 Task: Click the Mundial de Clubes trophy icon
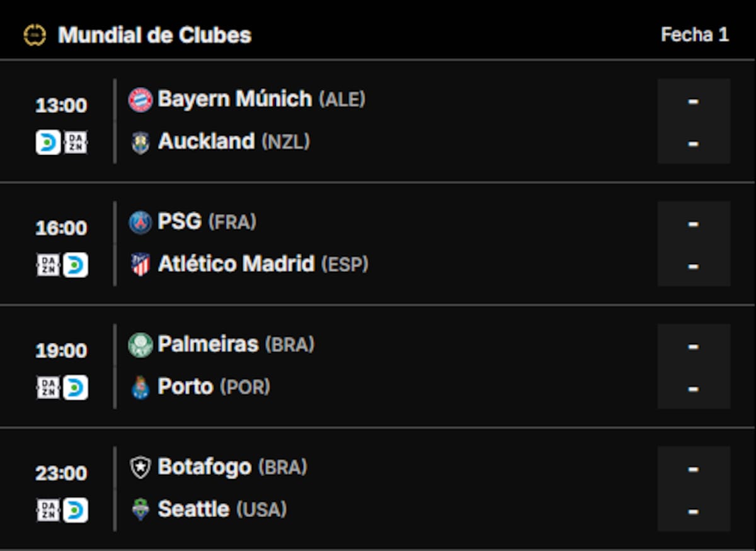(35, 35)
